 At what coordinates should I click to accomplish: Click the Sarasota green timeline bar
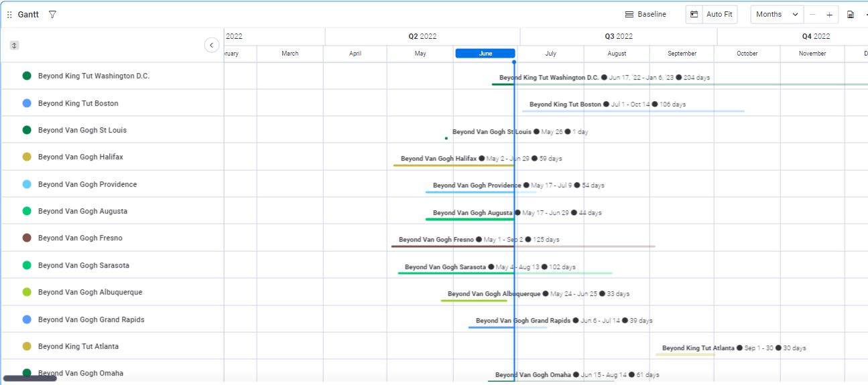(x=505, y=273)
